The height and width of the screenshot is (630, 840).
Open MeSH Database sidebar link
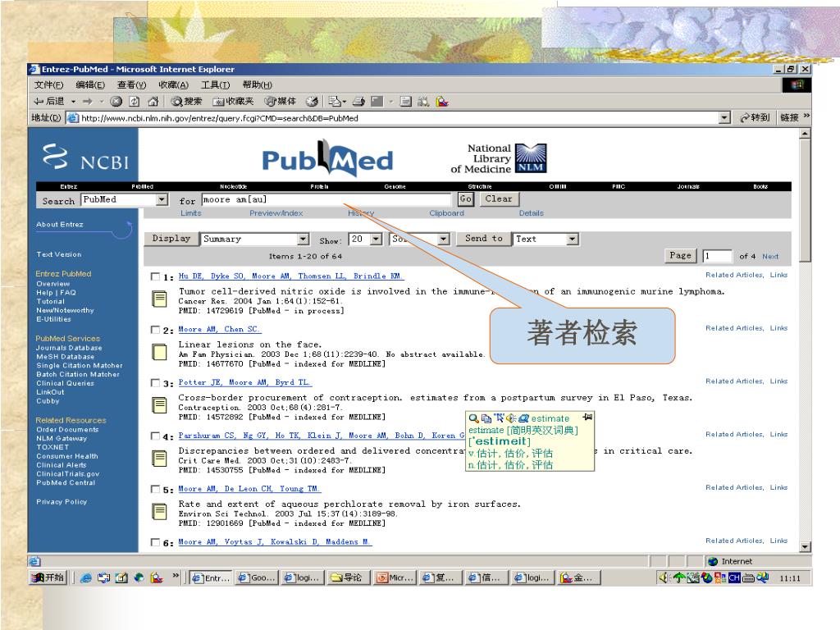tap(66, 356)
